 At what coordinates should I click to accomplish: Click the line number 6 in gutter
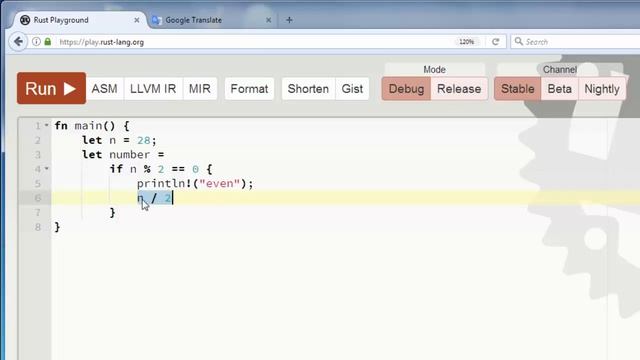(38, 198)
